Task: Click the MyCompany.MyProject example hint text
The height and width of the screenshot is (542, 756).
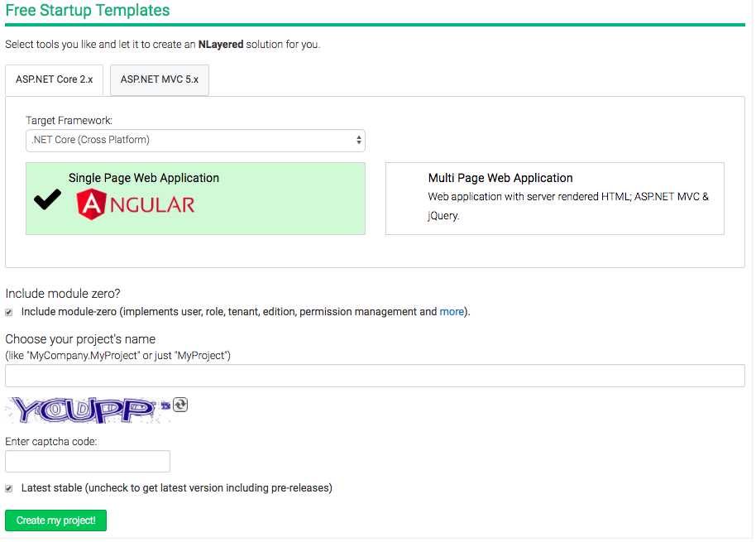Action: [117, 355]
